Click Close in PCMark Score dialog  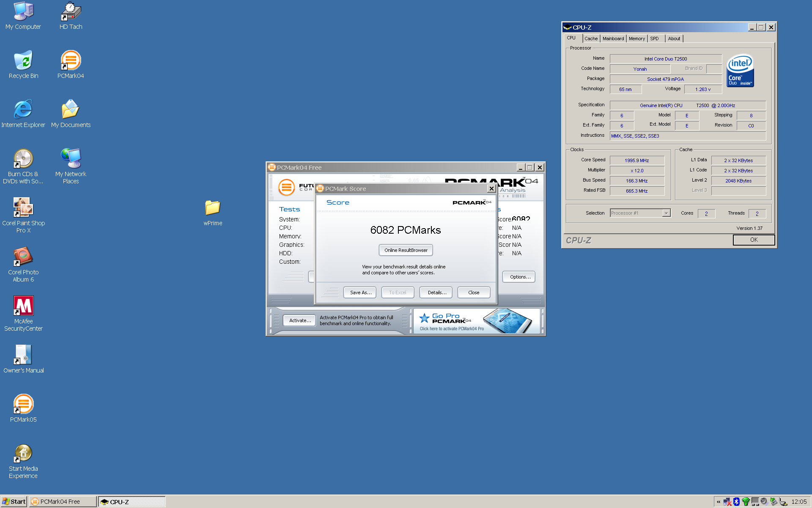474,293
